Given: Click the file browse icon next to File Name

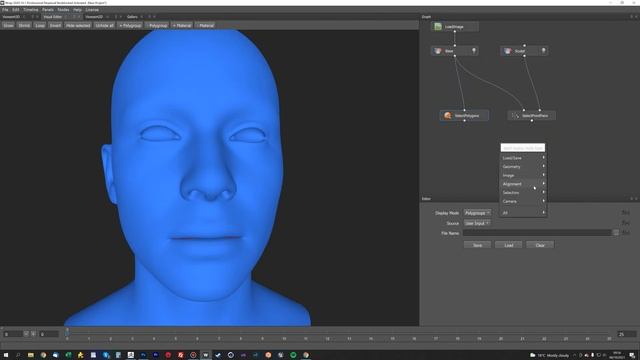Looking at the screenshot, I should [616, 233].
